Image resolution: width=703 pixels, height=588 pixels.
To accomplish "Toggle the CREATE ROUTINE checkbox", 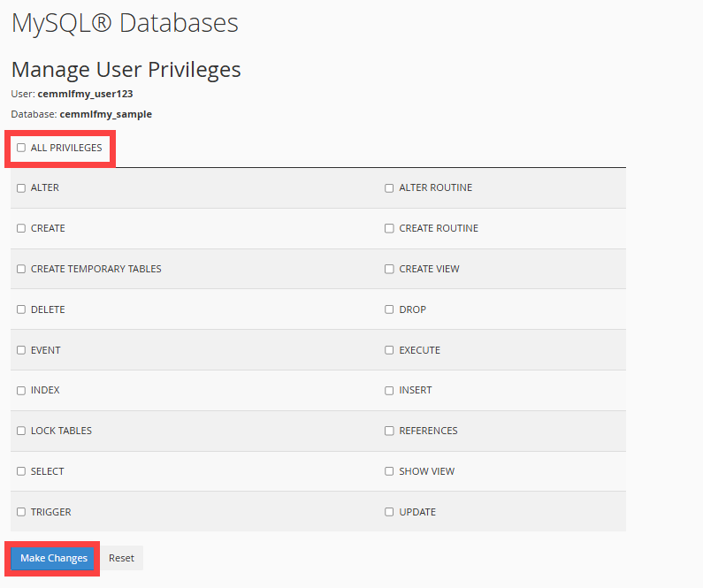I will 389,228.
